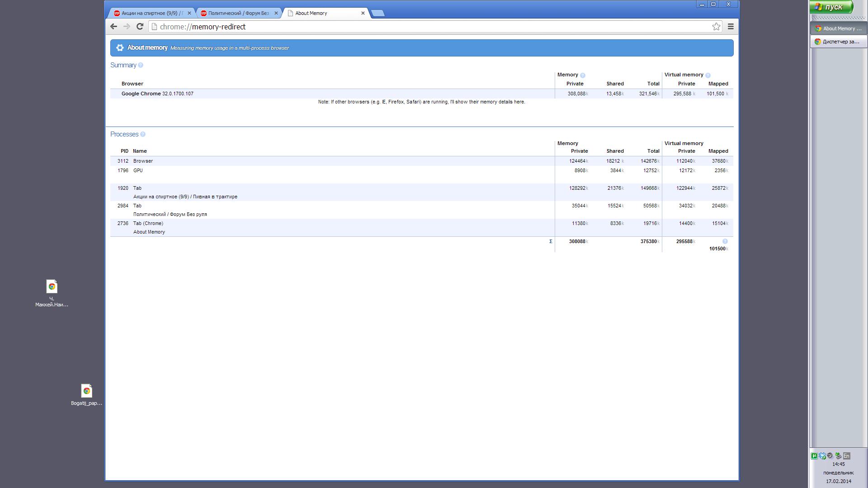The height and width of the screenshot is (488, 868).
Task: Select the Bogatij_pap desktop file icon
Action: [86, 391]
